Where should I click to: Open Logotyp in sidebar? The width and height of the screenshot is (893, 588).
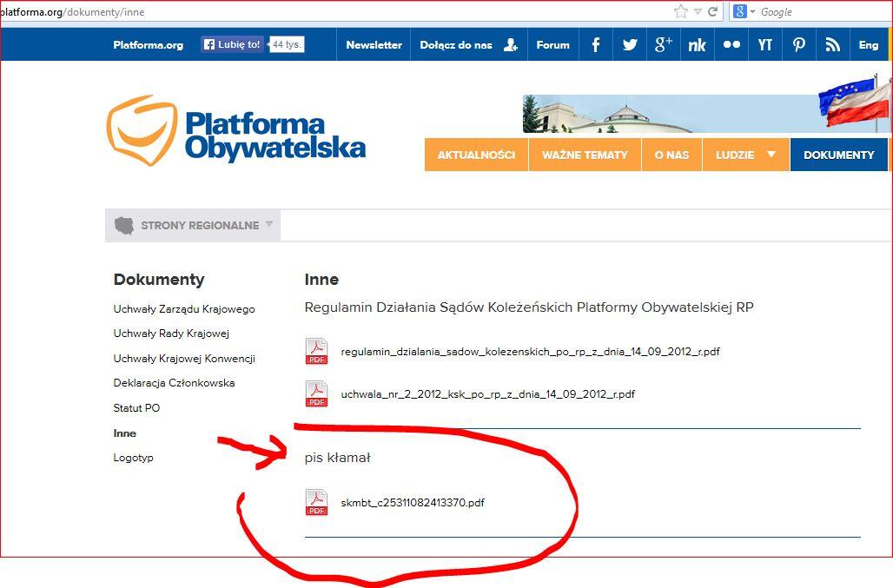point(133,458)
